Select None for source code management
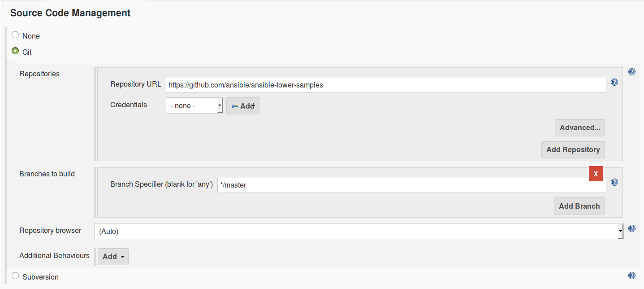 coord(15,35)
